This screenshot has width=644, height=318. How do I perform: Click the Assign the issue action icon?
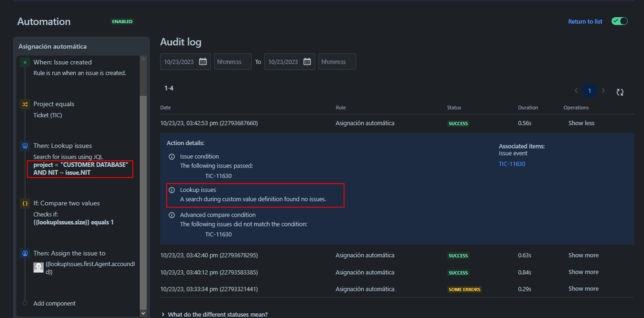tap(25, 254)
